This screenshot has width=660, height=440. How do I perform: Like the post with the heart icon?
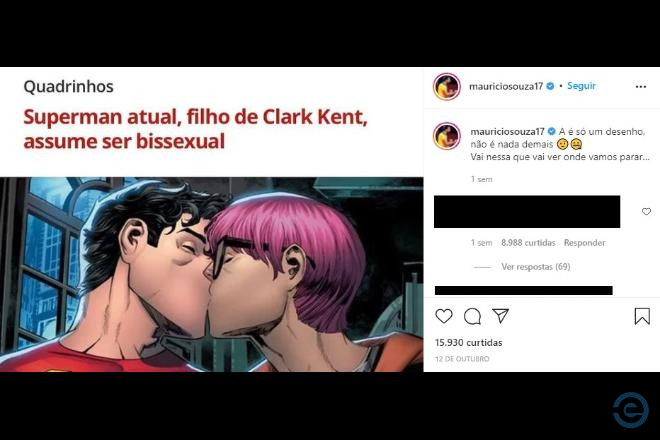(444, 316)
